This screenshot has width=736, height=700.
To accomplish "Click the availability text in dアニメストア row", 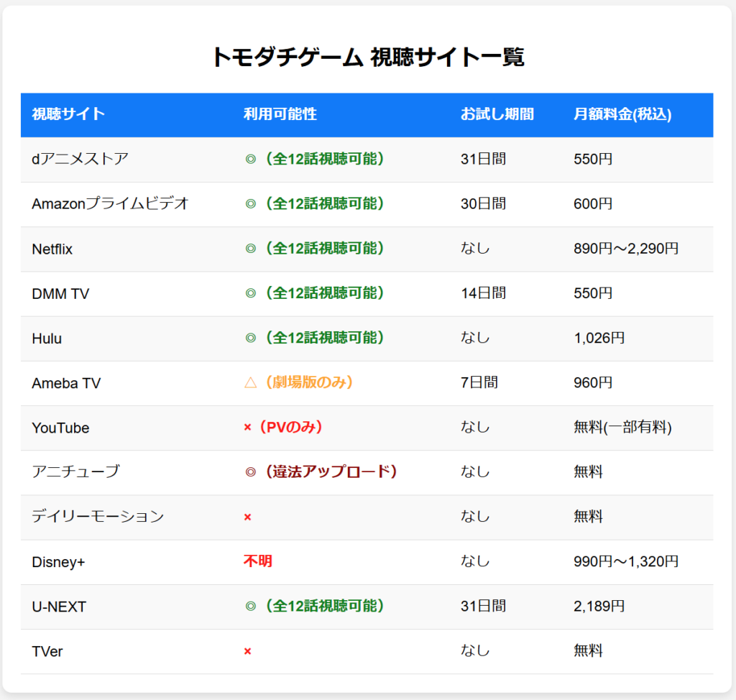I will (315, 159).
